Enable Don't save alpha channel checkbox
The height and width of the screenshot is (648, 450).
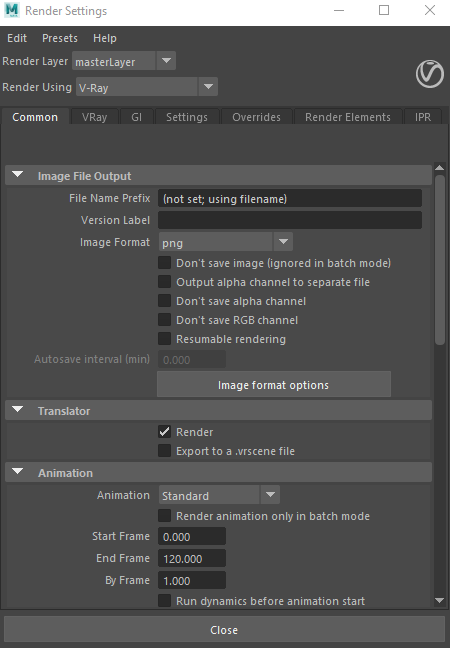coord(164,300)
